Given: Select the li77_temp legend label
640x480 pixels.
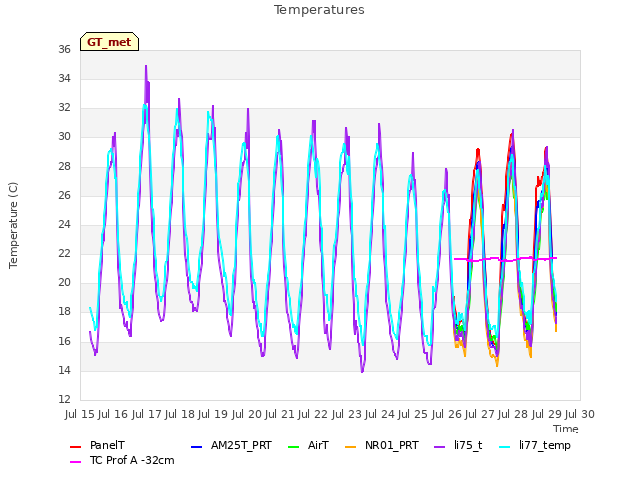Looking at the screenshot, I should pyautogui.click(x=545, y=445).
